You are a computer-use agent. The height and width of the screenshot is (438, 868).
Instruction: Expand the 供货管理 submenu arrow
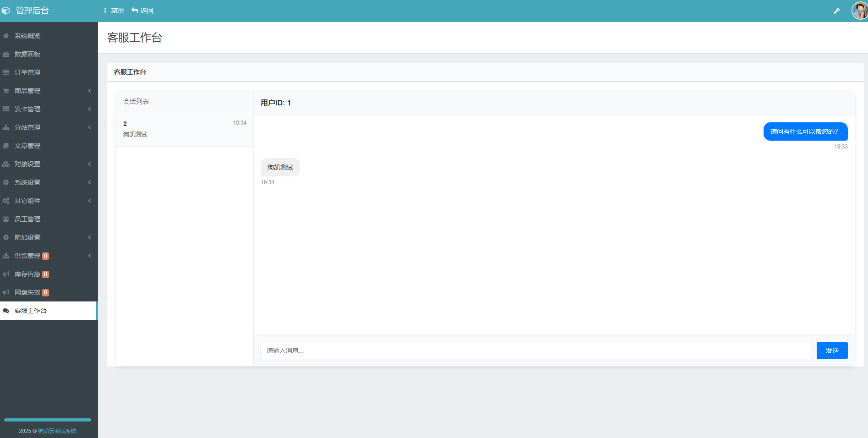pyautogui.click(x=89, y=256)
